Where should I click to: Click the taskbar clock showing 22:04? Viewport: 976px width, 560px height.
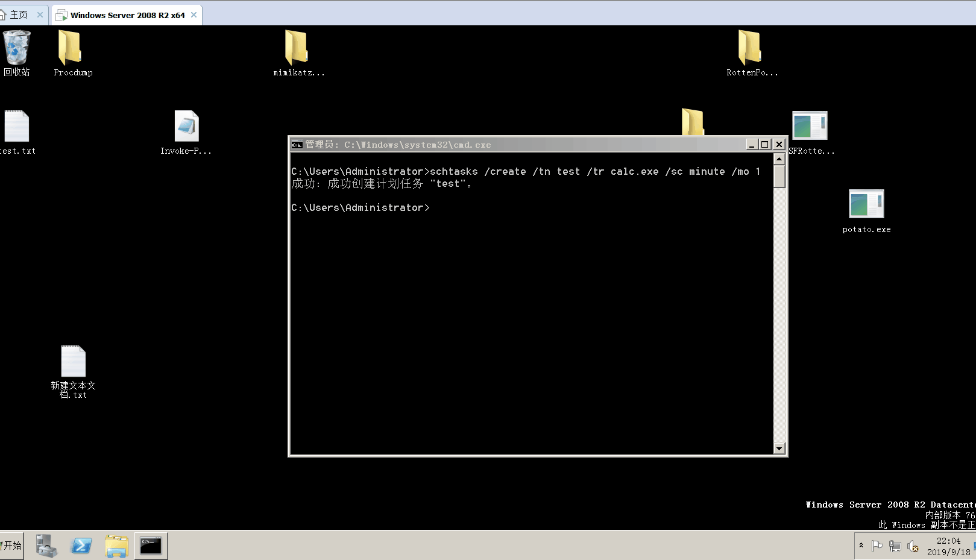(x=948, y=546)
